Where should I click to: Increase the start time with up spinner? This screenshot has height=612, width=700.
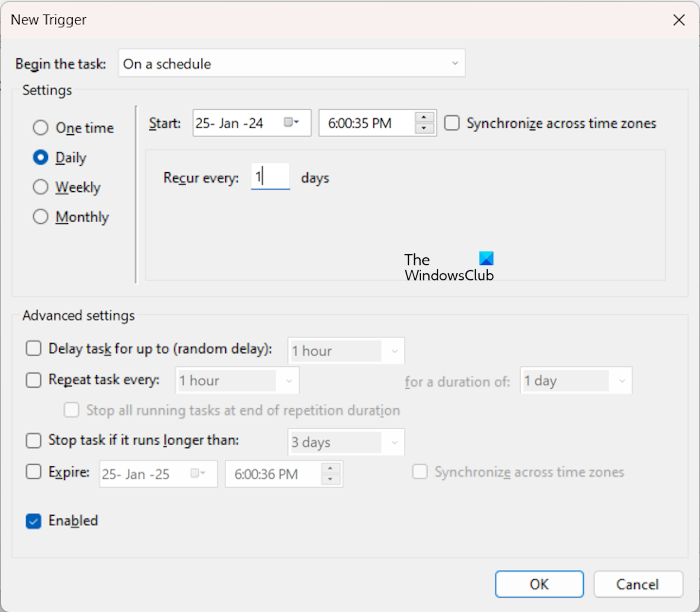[x=426, y=118]
